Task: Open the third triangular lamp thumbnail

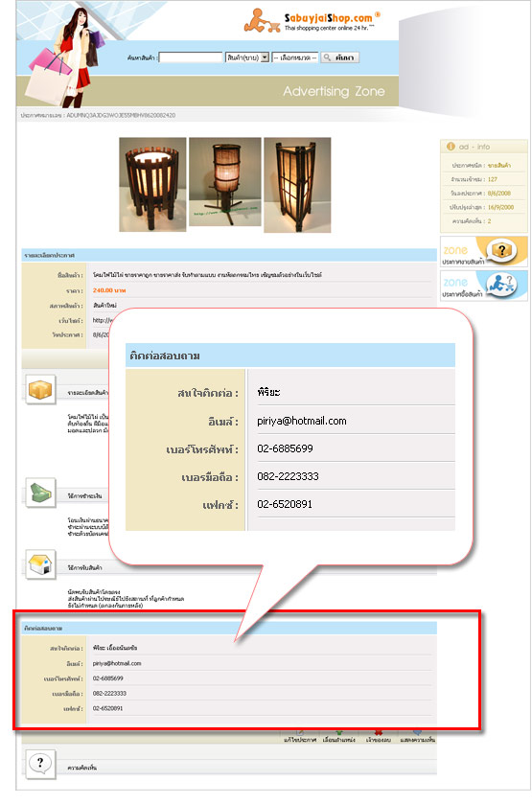Action: click(297, 185)
